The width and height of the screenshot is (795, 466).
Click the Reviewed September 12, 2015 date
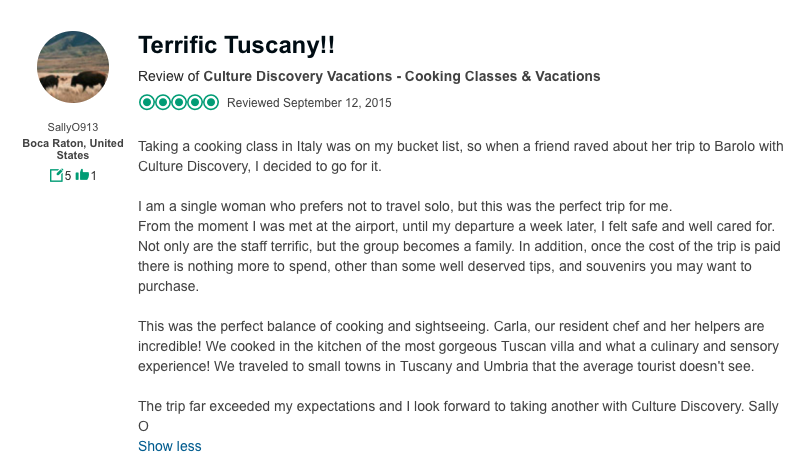[309, 103]
